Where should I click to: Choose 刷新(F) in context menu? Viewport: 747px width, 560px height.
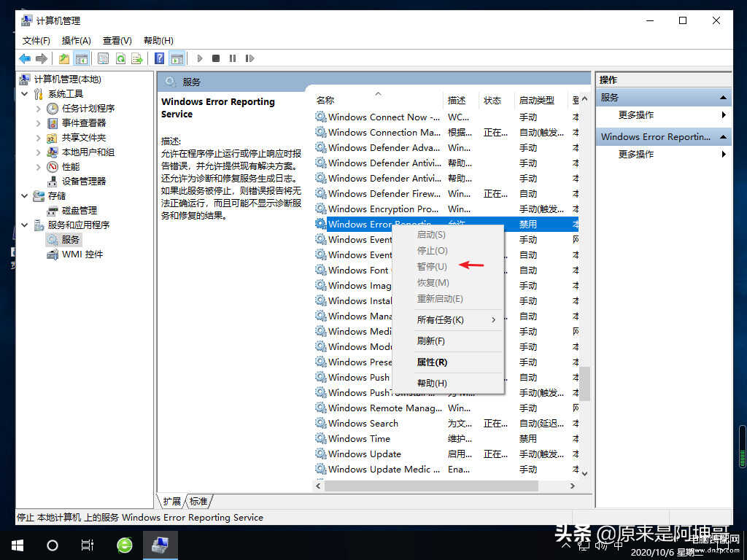click(449, 341)
